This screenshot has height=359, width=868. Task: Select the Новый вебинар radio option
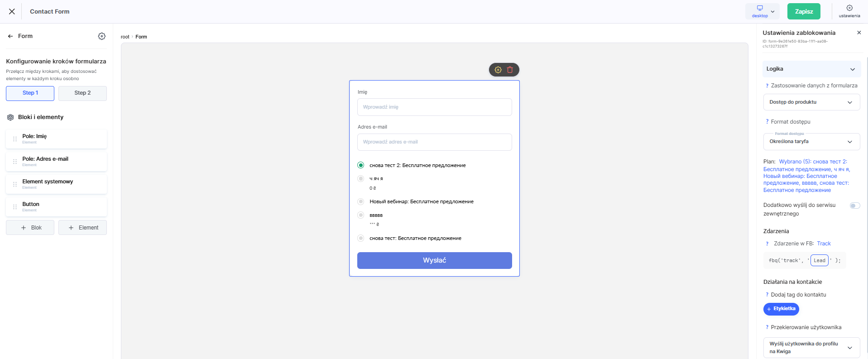pos(361,201)
